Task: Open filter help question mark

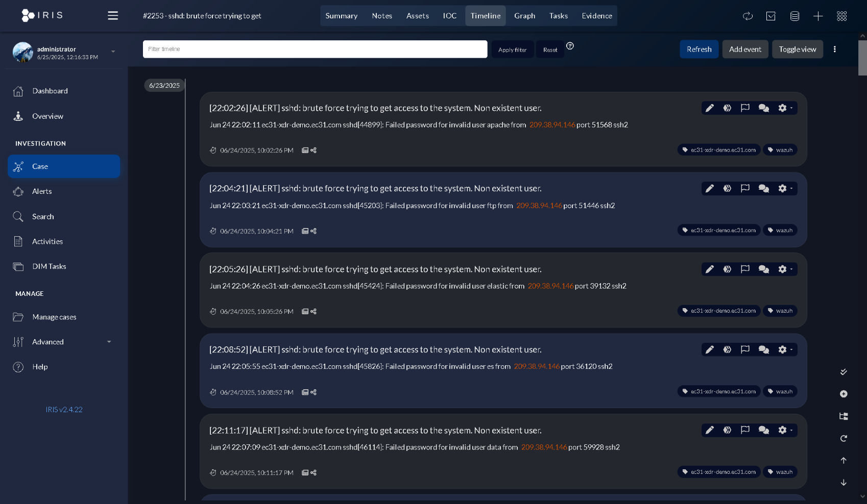Action: click(x=570, y=46)
